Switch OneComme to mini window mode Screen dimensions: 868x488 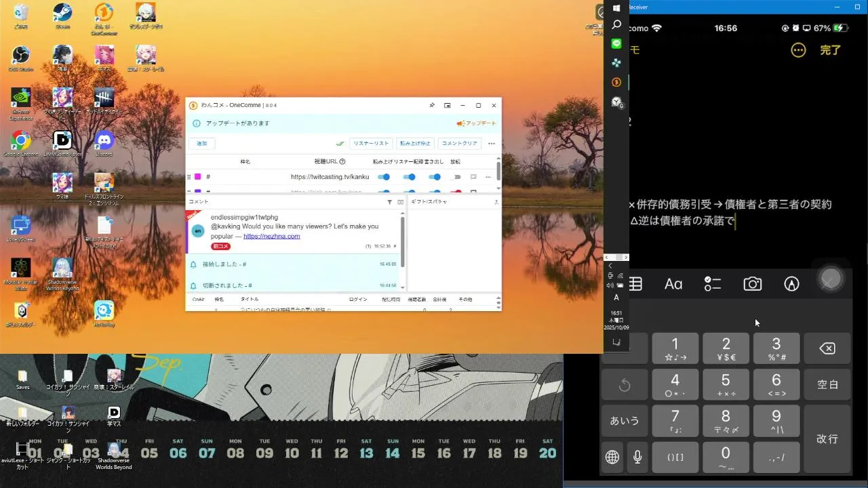(x=448, y=105)
